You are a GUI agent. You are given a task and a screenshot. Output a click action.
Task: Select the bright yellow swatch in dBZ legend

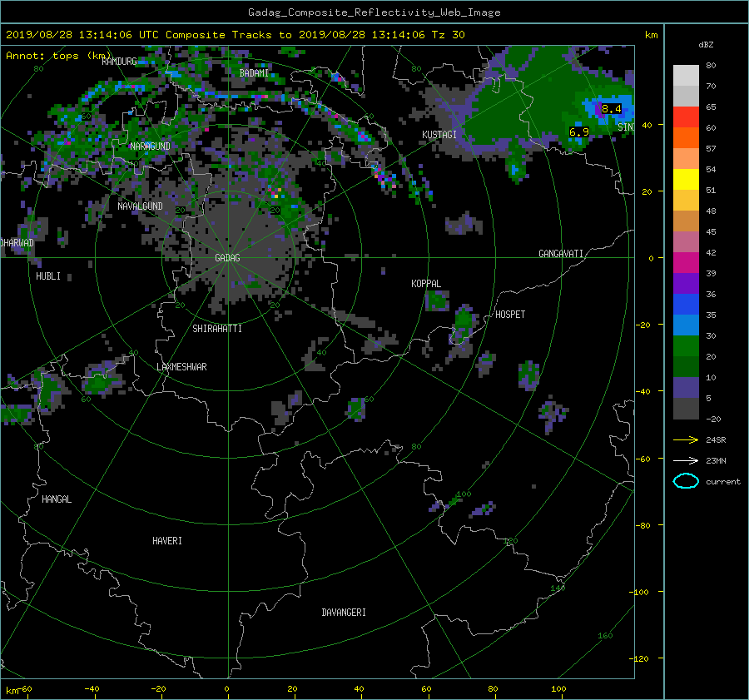[686, 179]
